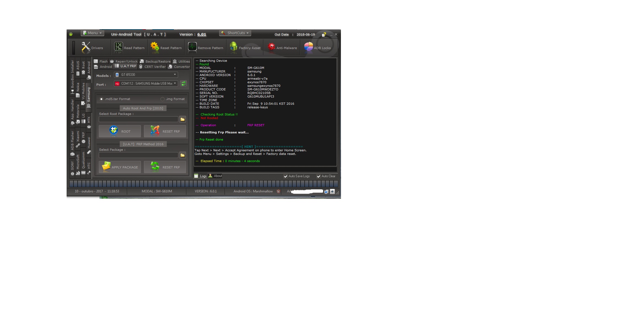Open the Drivers tool
This screenshot has height=328, width=644.
coord(92,48)
